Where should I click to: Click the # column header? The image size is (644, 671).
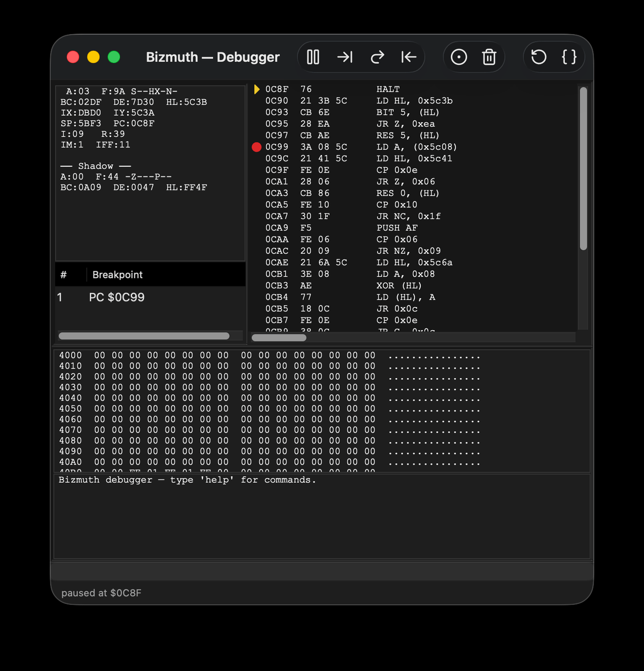click(x=63, y=275)
